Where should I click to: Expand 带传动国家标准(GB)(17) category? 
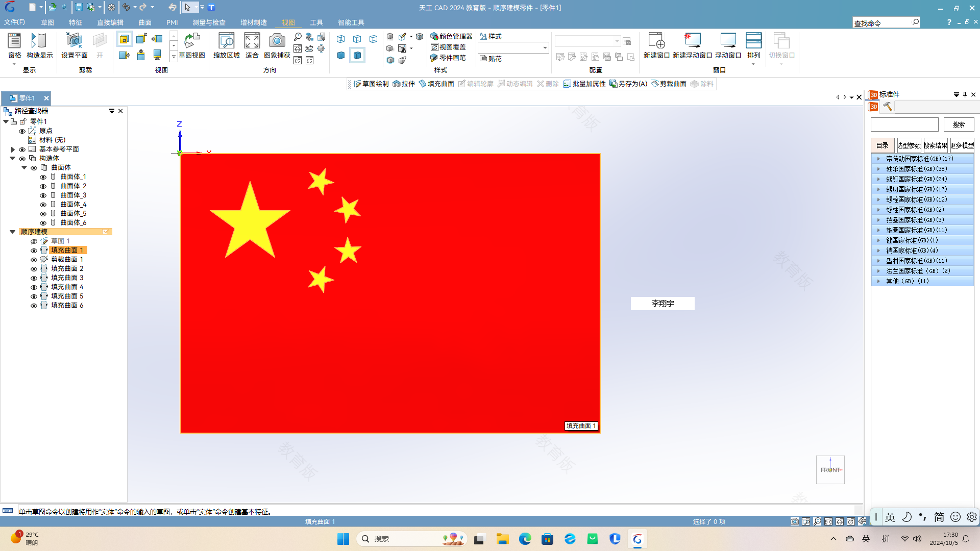tap(878, 159)
